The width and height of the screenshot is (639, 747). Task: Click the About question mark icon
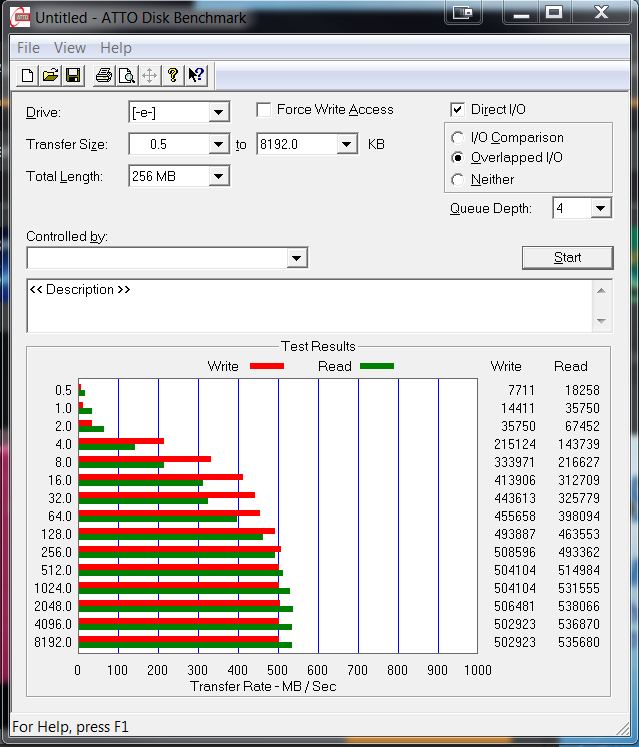(173, 76)
